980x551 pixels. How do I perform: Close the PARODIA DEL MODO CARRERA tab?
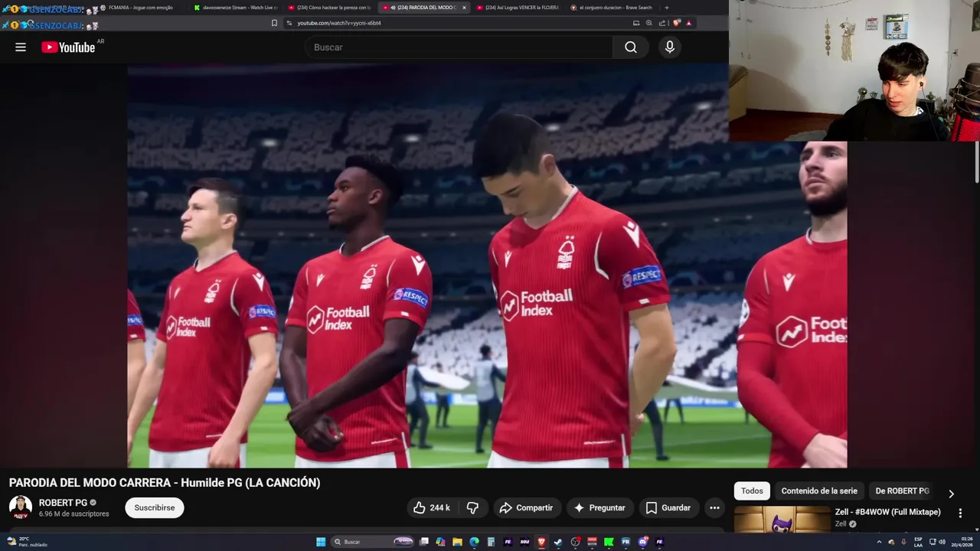(x=464, y=8)
